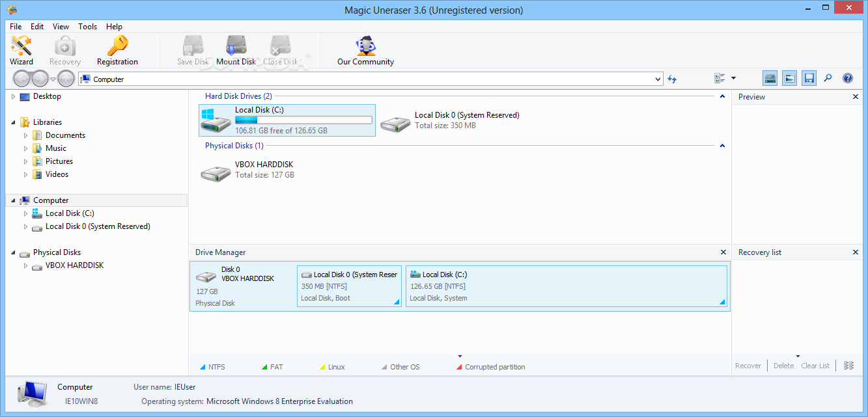
Task: Click the NTFS legend label
Action: click(x=217, y=367)
